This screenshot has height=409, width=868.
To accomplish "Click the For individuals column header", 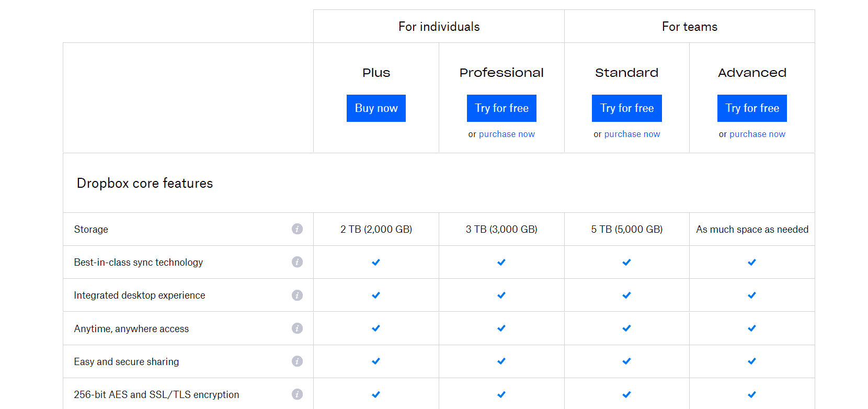I will [x=439, y=27].
